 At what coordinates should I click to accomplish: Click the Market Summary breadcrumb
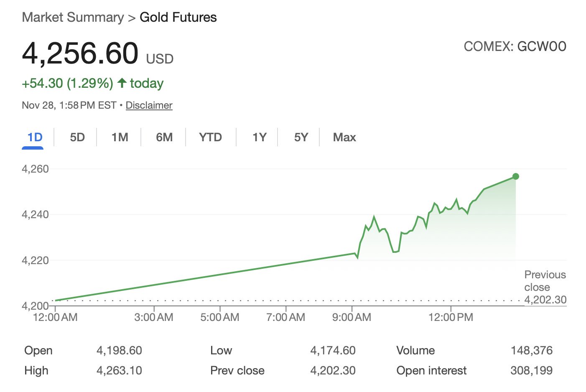pos(73,18)
